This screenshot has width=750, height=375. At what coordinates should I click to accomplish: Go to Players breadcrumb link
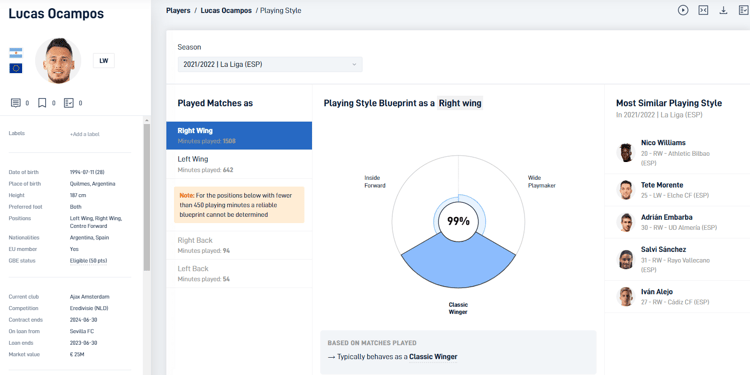[178, 11]
